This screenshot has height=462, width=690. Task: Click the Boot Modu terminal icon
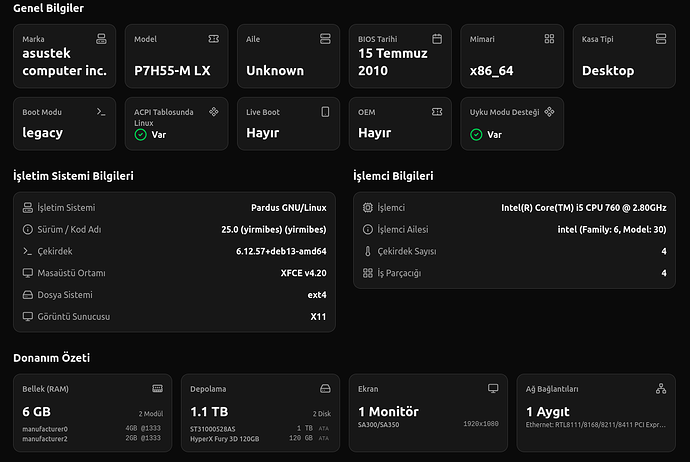(101, 112)
